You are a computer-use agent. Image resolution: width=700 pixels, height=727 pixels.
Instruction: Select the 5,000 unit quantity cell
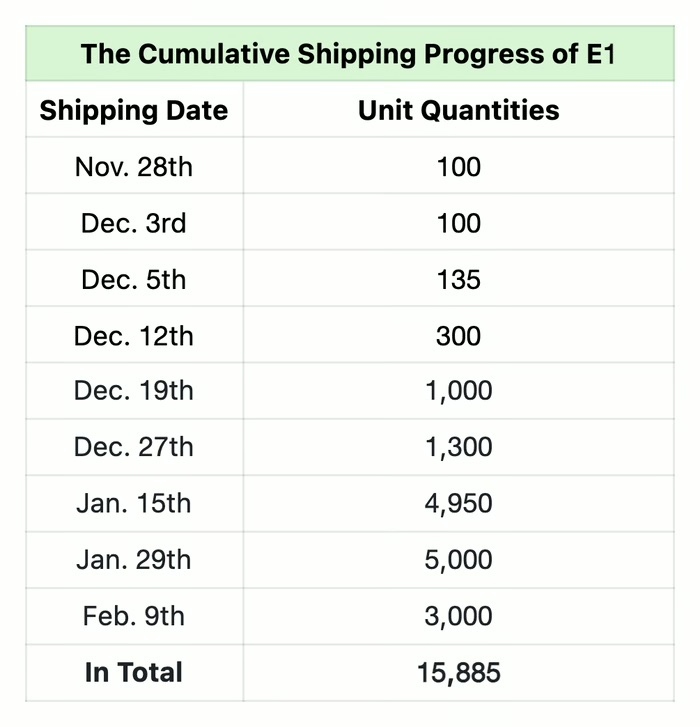point(458,559)
